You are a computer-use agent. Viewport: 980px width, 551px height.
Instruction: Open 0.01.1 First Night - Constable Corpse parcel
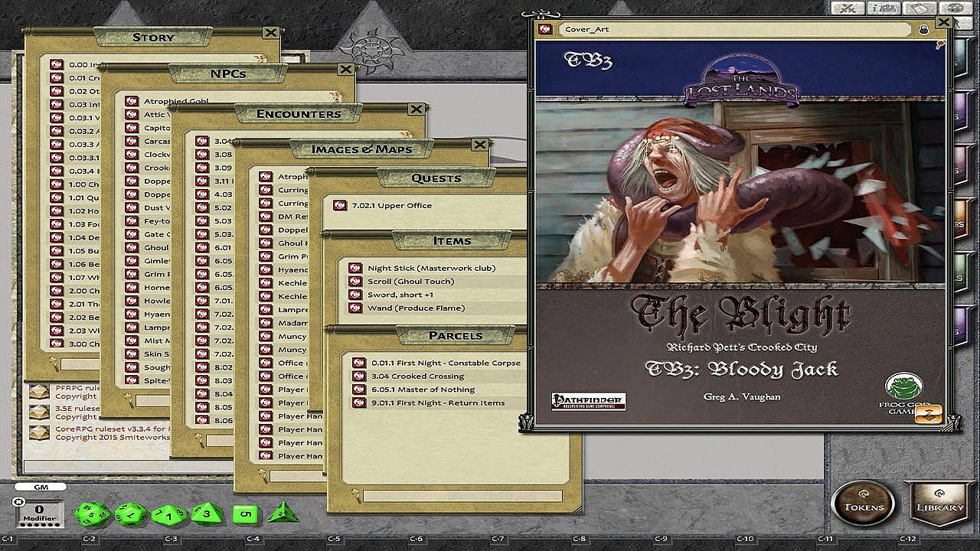click(x=446, y=363)
